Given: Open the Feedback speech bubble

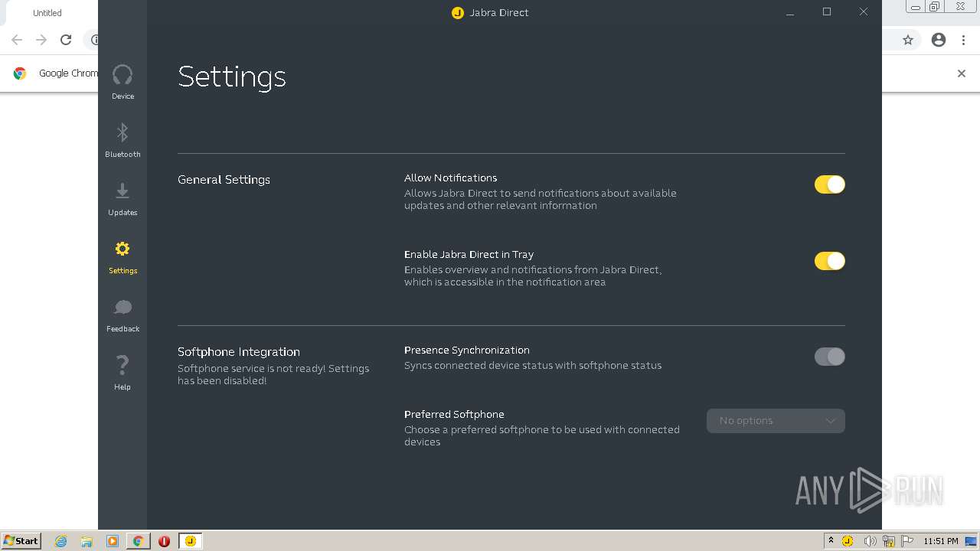Looking at the screenshot, I should coord(122,307).
